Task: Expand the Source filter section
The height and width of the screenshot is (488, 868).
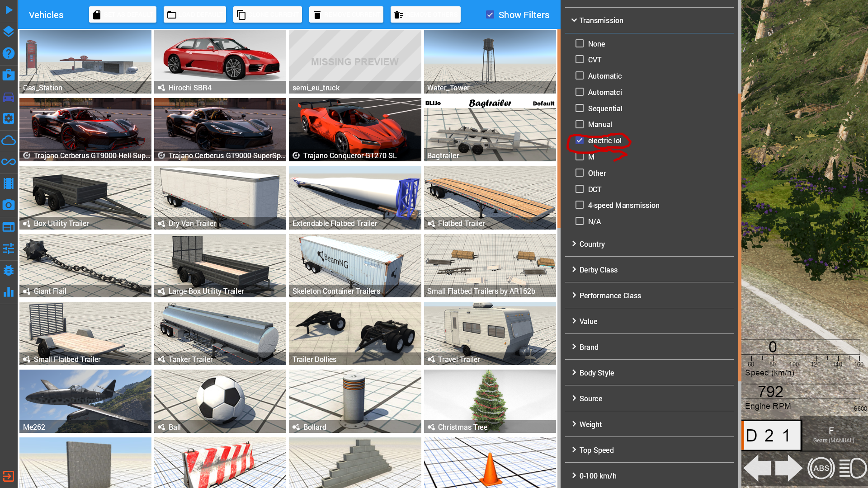Action: pos(649,399)
